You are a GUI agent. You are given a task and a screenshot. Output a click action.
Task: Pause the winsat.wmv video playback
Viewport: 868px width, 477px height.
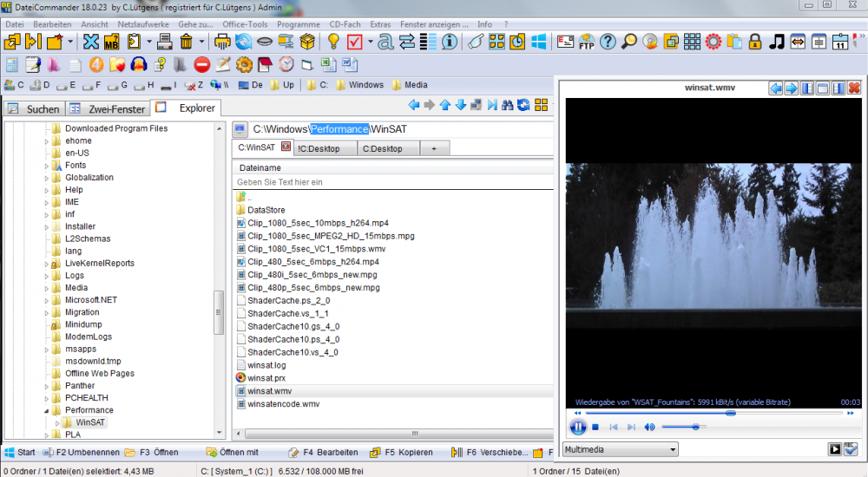[577, 427]
